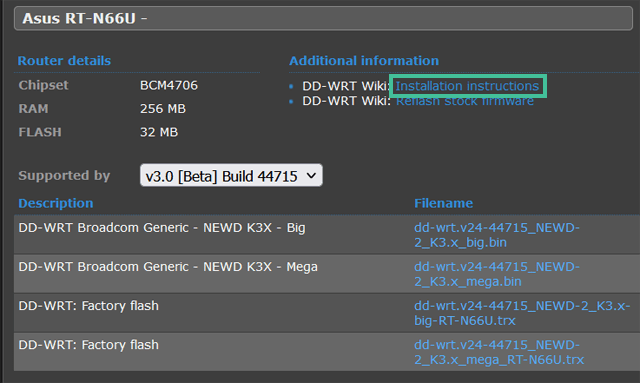
Task: Click the Router details heading
Action: click(64, 61)
